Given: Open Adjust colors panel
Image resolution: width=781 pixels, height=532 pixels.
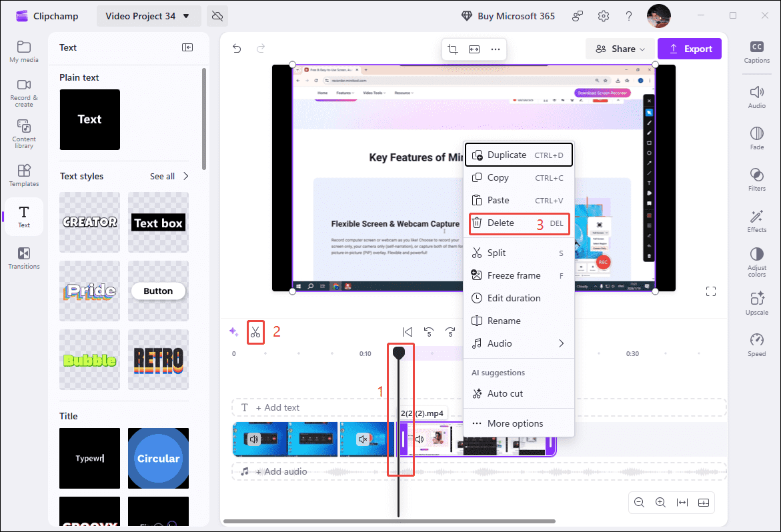Looking at the screenshot, I should tap(756, 262).
